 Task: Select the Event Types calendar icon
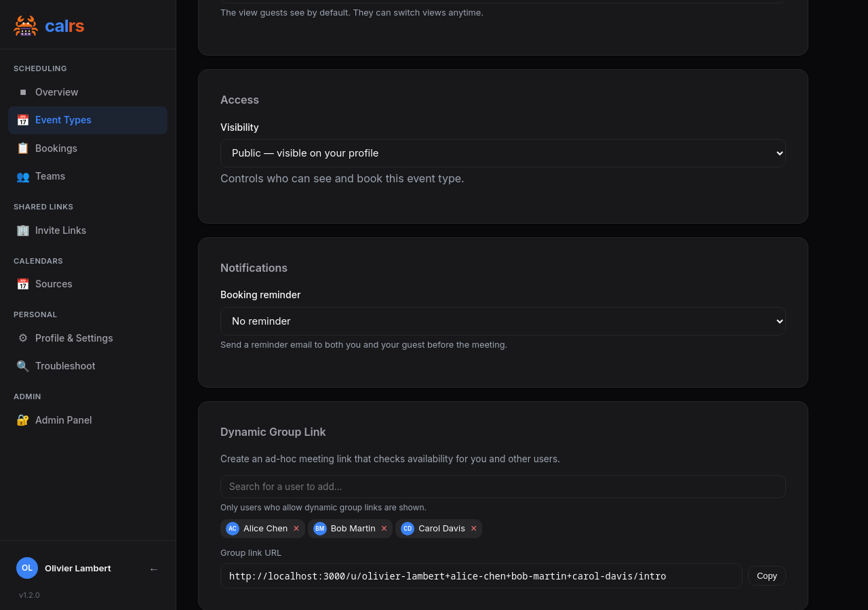[22, 120]
